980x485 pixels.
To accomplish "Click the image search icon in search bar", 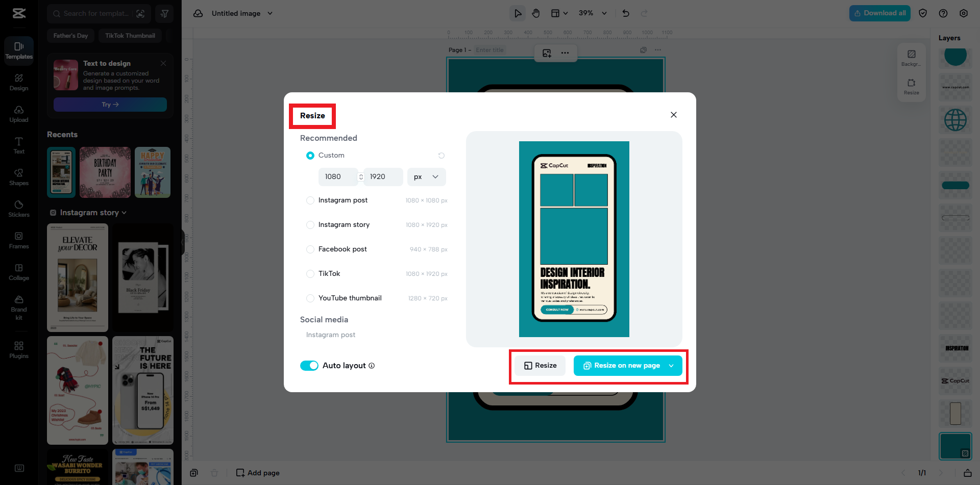I will pos(140,14).
